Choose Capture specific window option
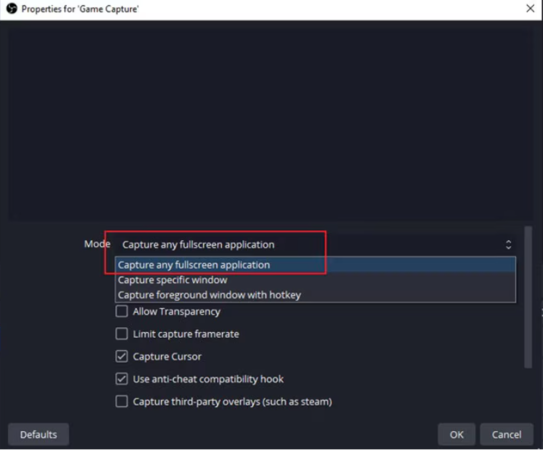Viewport: 543px width, 450px height. click(x=315, y=280)
